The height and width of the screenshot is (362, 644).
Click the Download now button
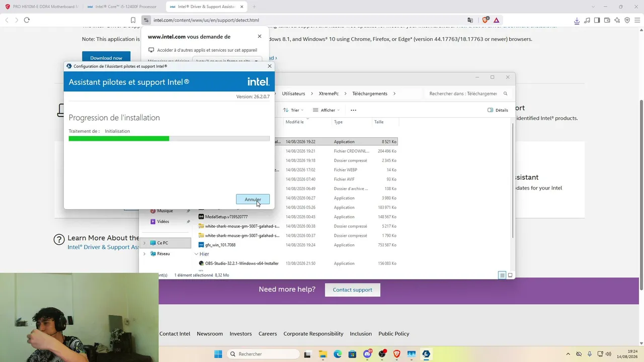(x=106, y=58)
